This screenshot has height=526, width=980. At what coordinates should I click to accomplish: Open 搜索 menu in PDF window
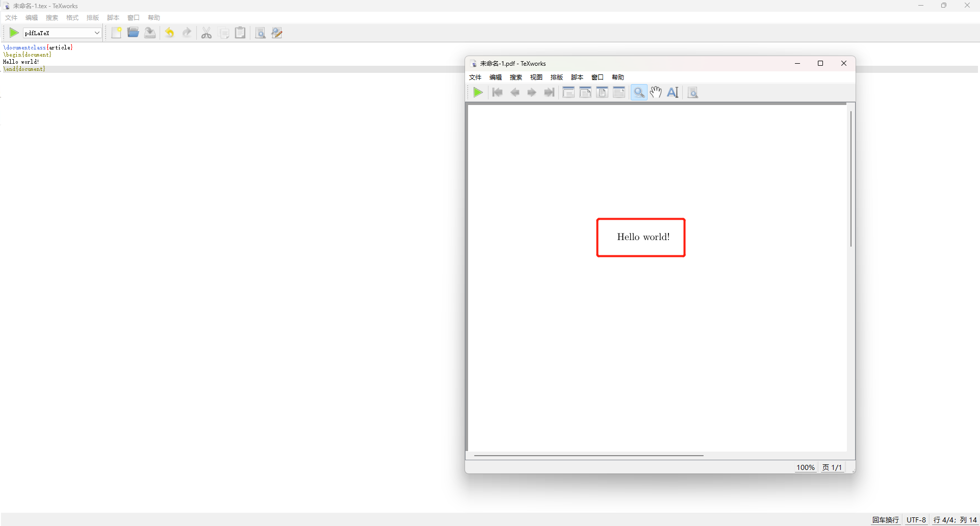tap(516, 77)
